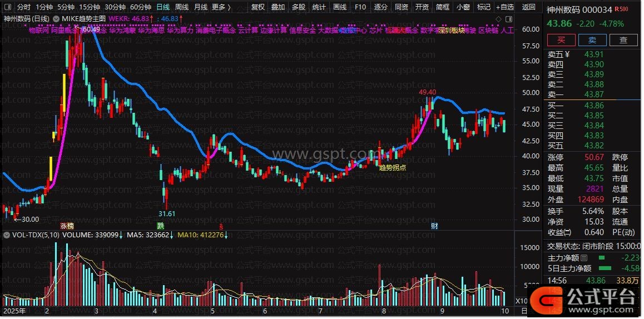The image size is (644, 319).
Task: Click the pin icon at top-left corner
Action: [7, 7]
